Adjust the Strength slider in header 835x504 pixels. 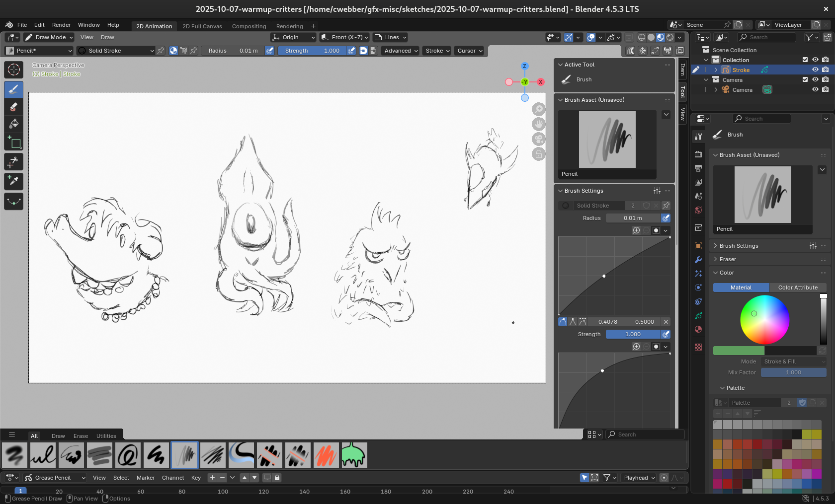coord(312,51)
